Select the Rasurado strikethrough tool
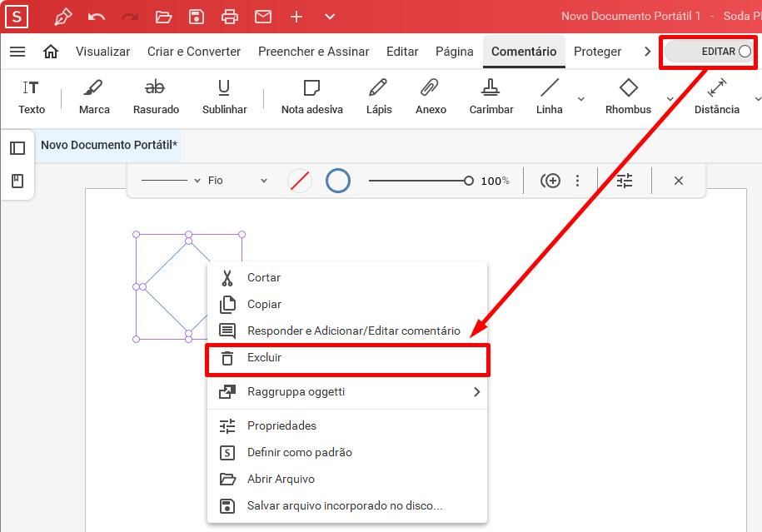762x532 pixels. [156, 97]
